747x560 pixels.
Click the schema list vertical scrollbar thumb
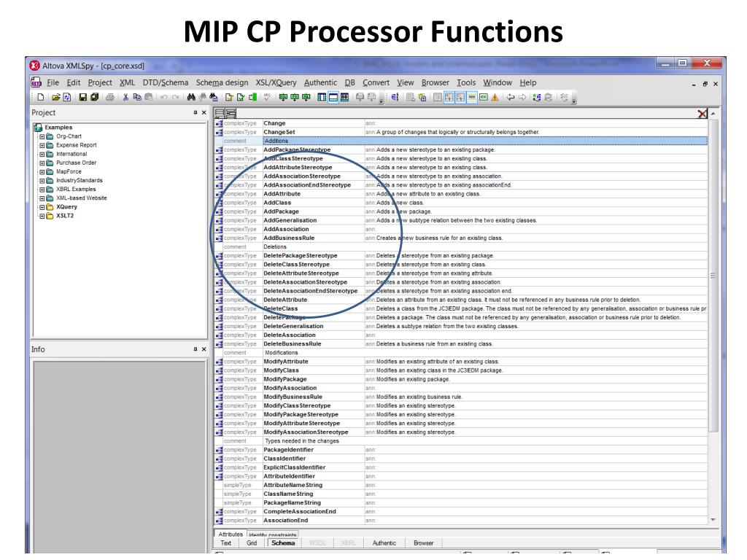click(713, 276)
